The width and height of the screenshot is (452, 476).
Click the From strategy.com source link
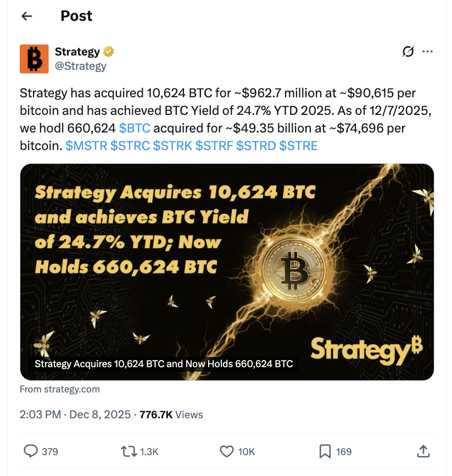60,389
